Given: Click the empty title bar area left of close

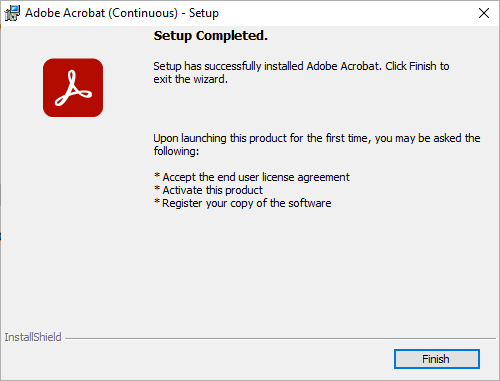Looking at the screenshot, I should 347,13.
